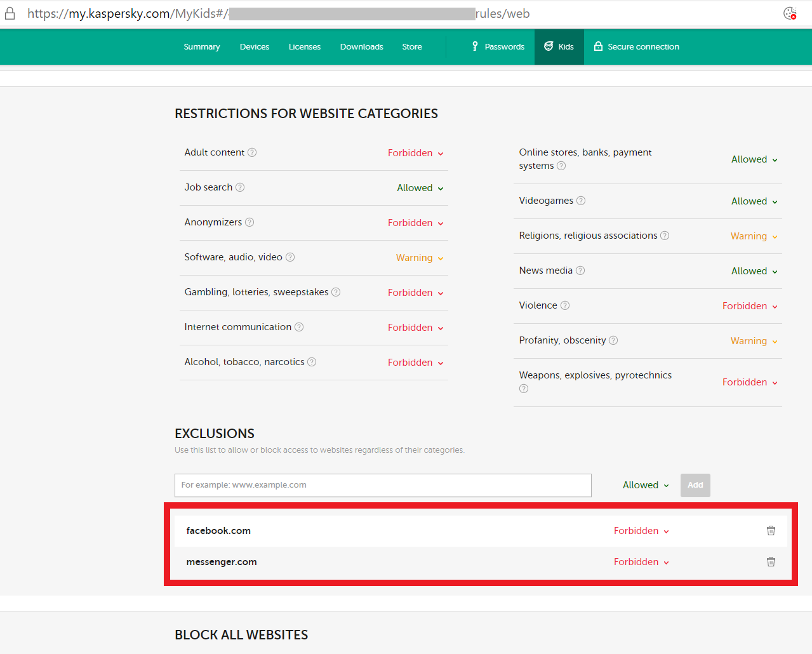The image size is (812, 654).
Task: Click the question mark beside Violence
Action: tap(565, 305)
